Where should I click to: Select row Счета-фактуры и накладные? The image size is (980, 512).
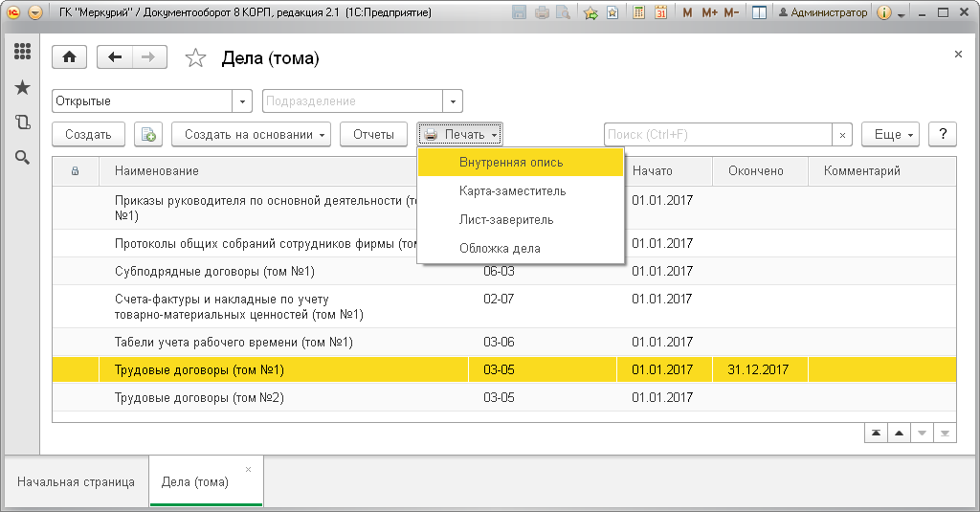pyautogui.click(x=503, y=307)
